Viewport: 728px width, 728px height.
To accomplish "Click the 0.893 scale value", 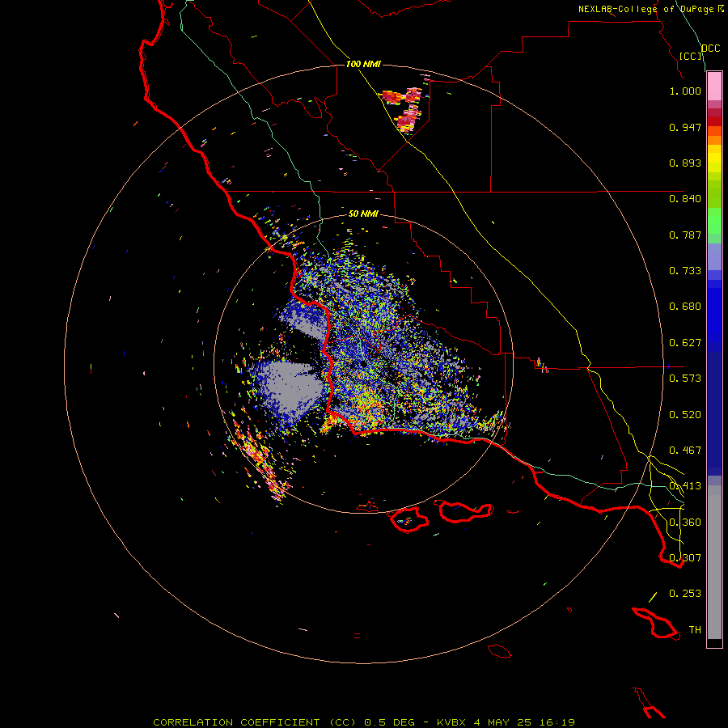I will coord(685,163).
